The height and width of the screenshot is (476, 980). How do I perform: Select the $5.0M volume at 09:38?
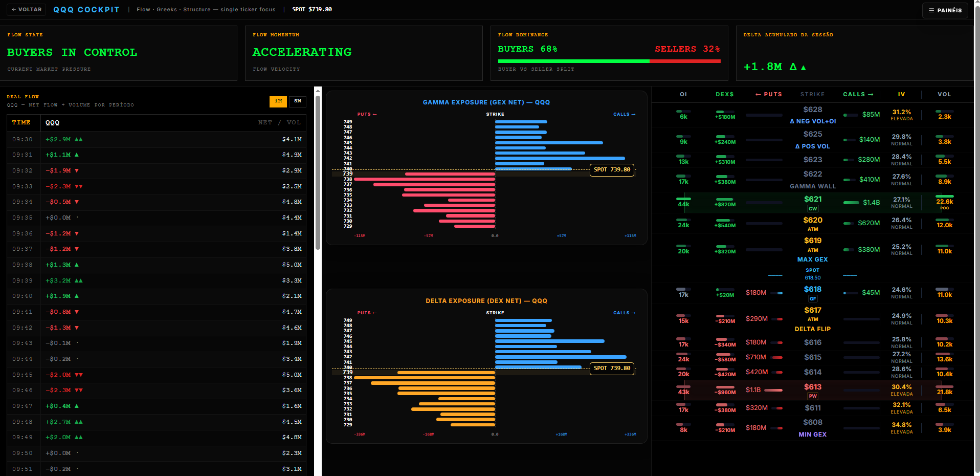pos(292,265)
